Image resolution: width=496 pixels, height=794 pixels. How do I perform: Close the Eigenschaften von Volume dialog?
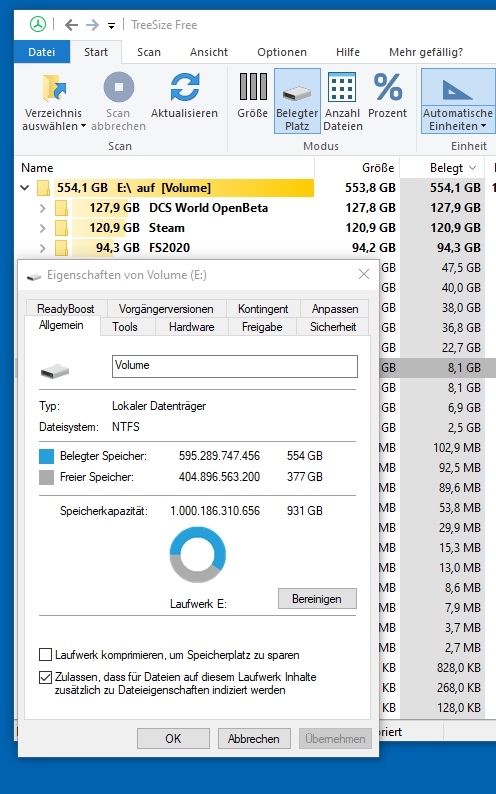click(364, 274)
